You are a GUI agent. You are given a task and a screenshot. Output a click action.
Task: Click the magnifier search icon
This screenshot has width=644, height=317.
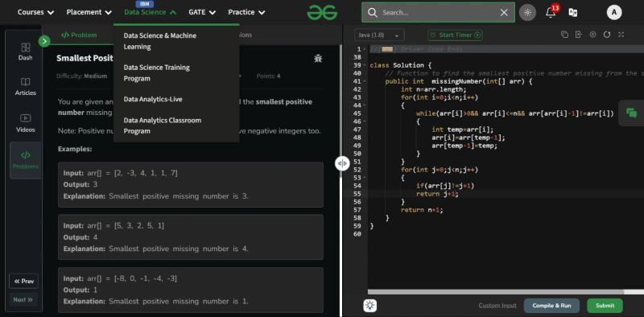click(x=373, y=13)
